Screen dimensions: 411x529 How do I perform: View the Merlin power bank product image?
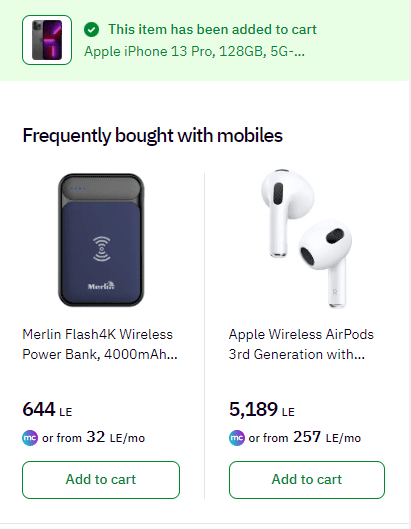[101, 240]
